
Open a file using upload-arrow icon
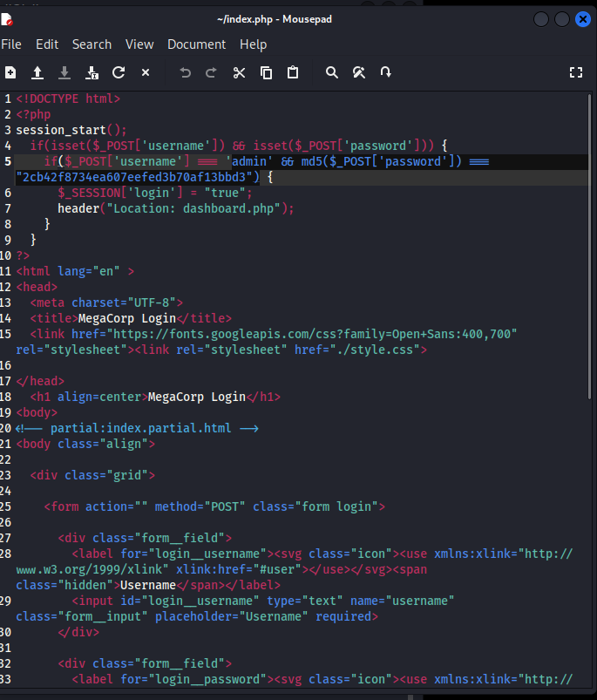tap(37, 72)
